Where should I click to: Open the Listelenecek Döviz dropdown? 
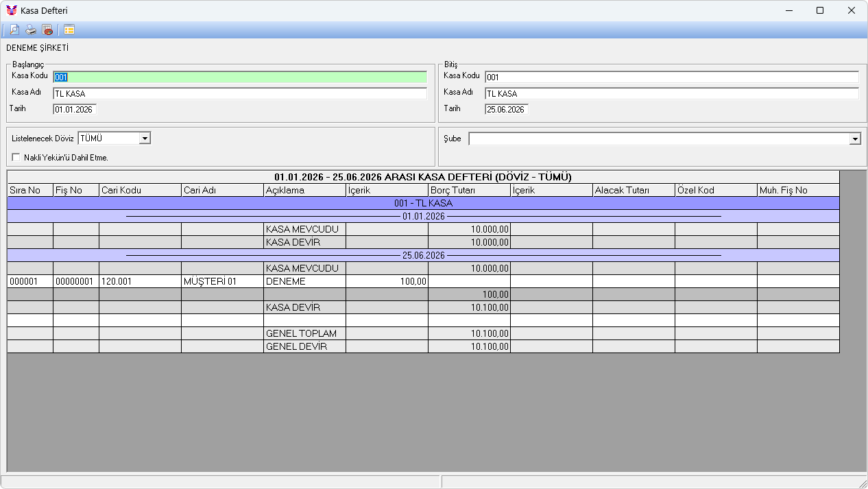tap(145, 139)
